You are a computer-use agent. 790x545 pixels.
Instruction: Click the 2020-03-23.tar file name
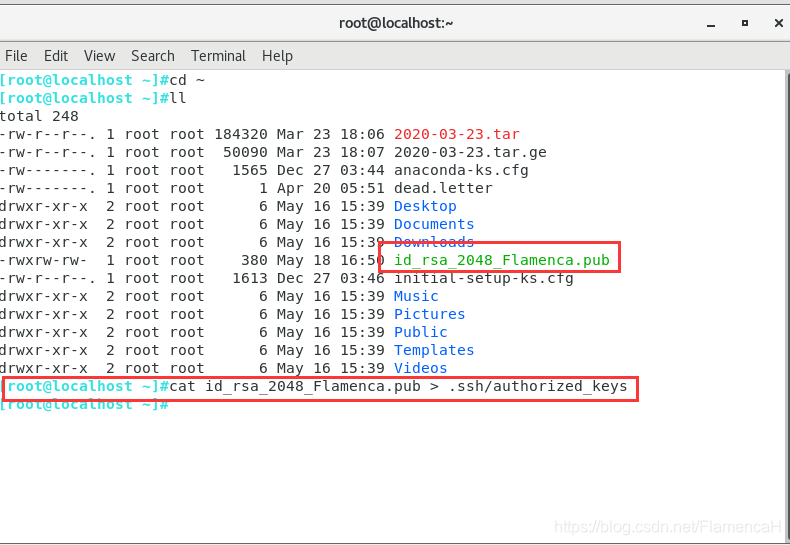tap(456, 134)
